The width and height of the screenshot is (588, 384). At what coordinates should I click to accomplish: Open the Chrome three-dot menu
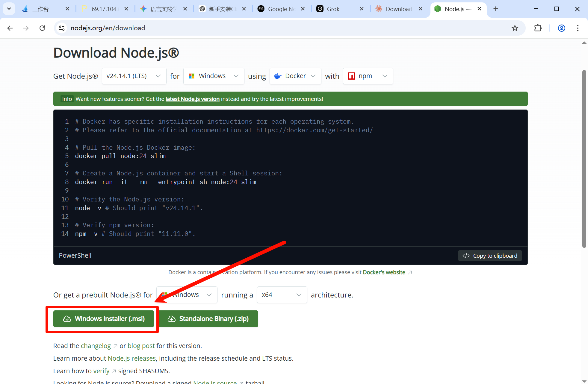point(578,28)
